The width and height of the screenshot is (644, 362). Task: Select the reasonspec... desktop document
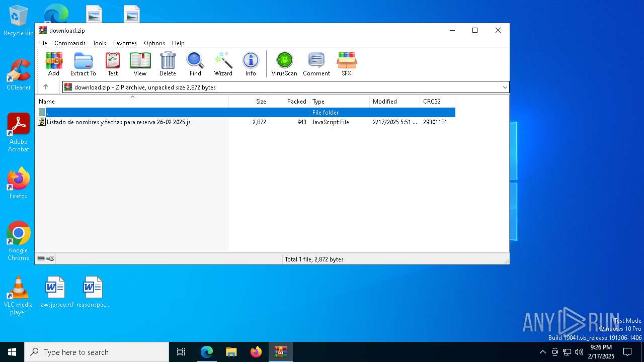pyautogui.click(x=93, y=292)
